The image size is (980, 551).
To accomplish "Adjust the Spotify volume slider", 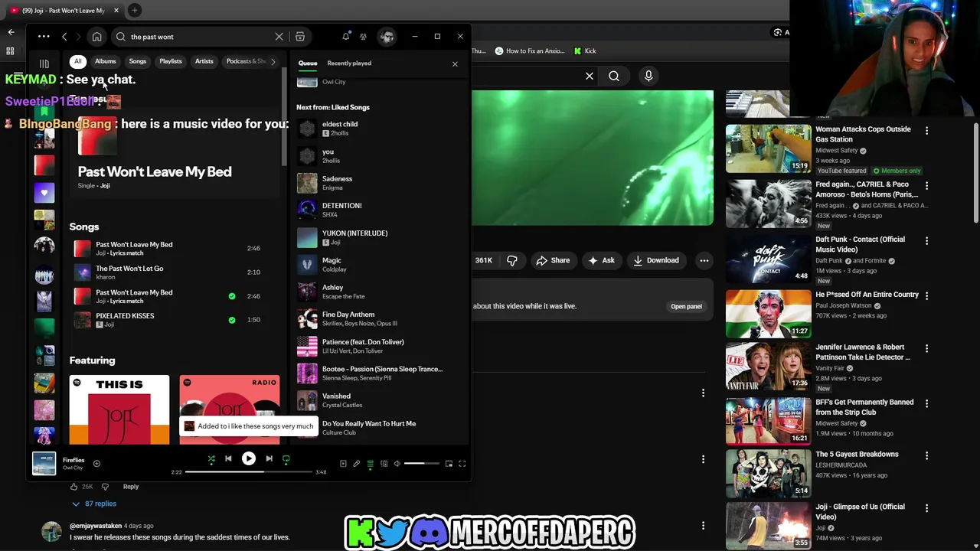I will tap(422, 464).
